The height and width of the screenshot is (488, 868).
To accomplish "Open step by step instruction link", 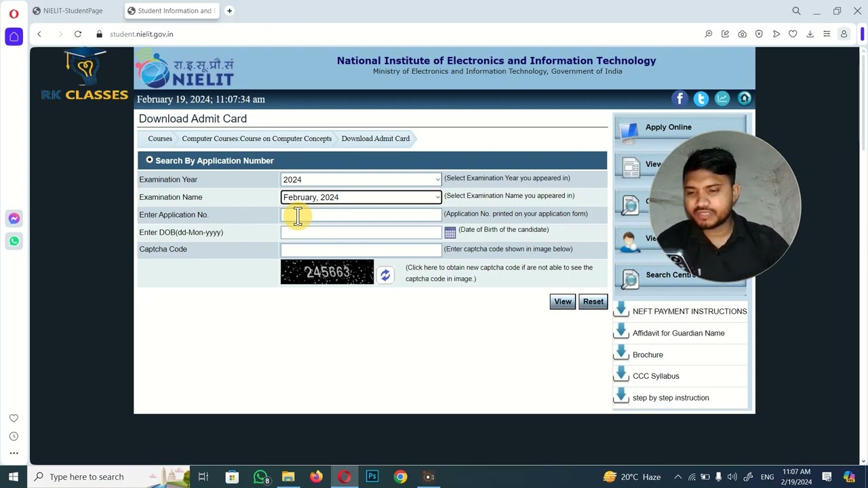I will pyautogui.click(x=671, y=398).
